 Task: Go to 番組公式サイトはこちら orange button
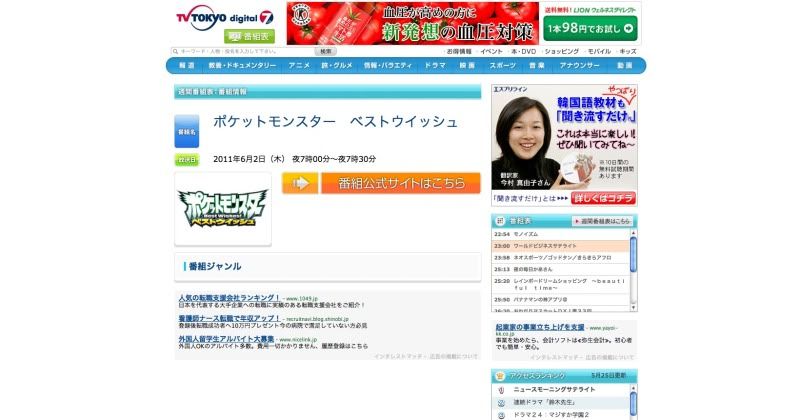point(401,183)
